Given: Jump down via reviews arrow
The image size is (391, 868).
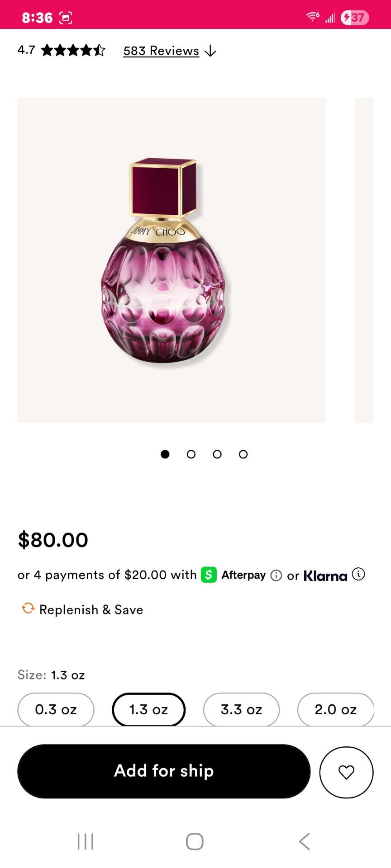Looking at the screenshot, I should (x=210, y=51).
